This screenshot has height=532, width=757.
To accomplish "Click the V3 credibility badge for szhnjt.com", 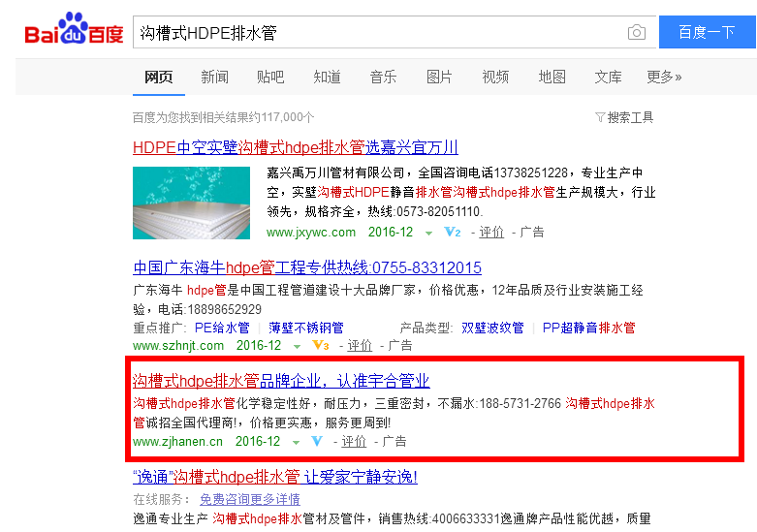I will coord(321,345).
